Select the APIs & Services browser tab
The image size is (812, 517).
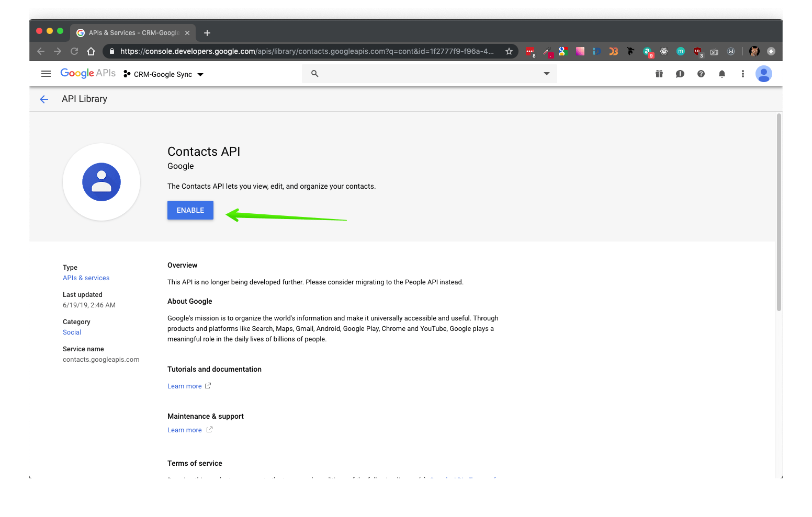click(131, 32)
